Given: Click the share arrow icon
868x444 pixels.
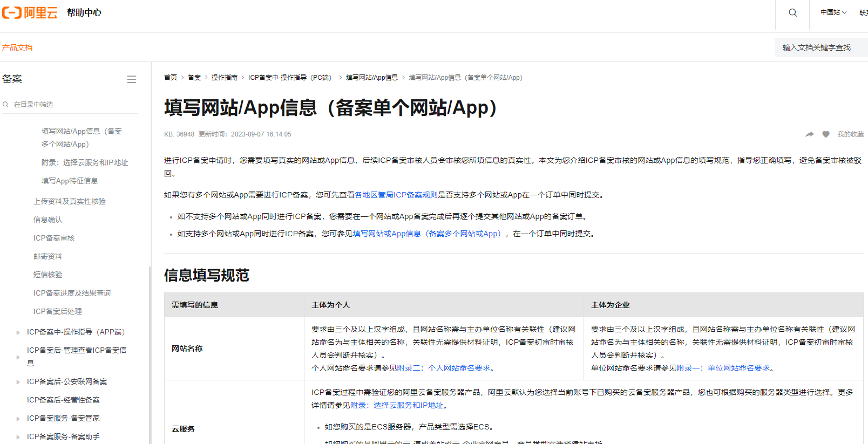Looking at the screenshot, I should (x=810, y=134).
